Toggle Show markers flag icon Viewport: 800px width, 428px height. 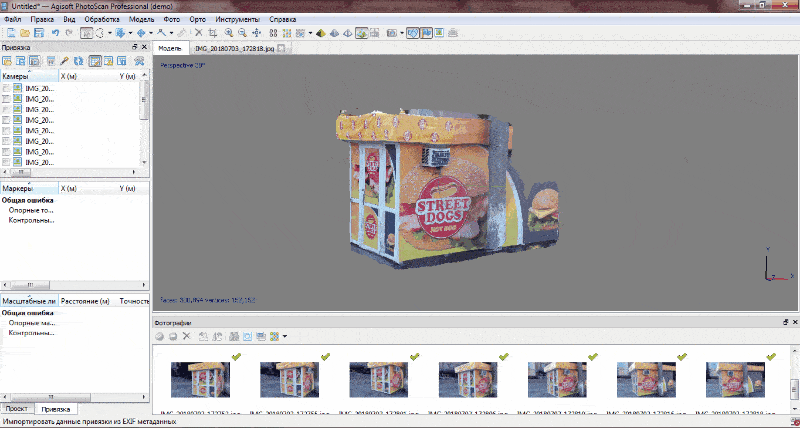click(426, 33)
